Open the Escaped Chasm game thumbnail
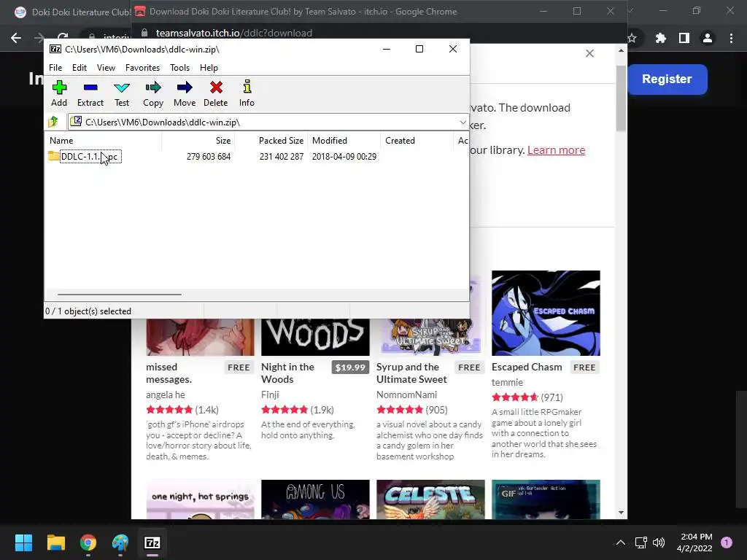 546,313
